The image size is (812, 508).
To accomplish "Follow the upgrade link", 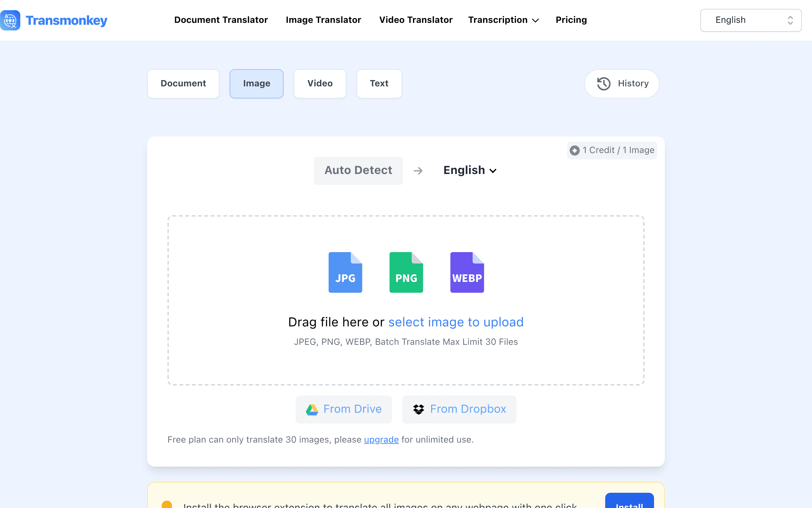I will pyautogui.click(x=381, y=439).
